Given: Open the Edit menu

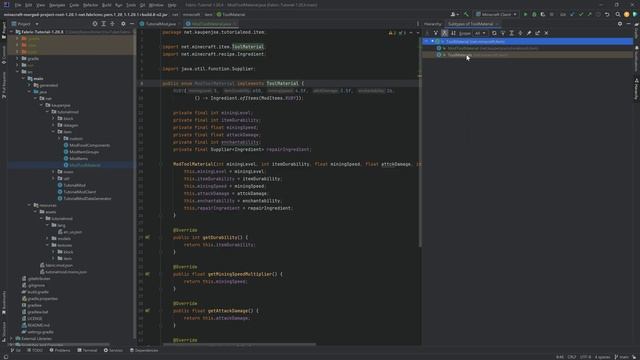Looking at the screenshot, I should [29, 5].
